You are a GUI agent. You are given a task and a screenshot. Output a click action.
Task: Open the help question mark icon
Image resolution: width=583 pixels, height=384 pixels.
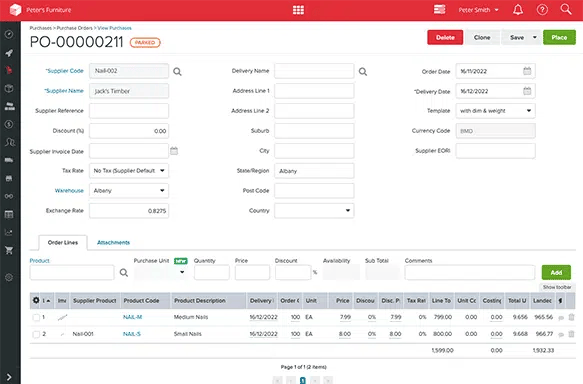tap(542, 10)
